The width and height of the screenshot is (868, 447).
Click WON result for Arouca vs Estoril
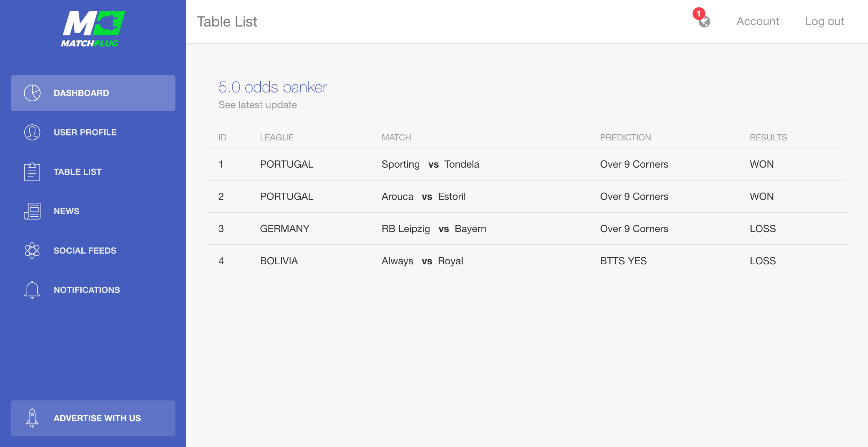point(762,197)
